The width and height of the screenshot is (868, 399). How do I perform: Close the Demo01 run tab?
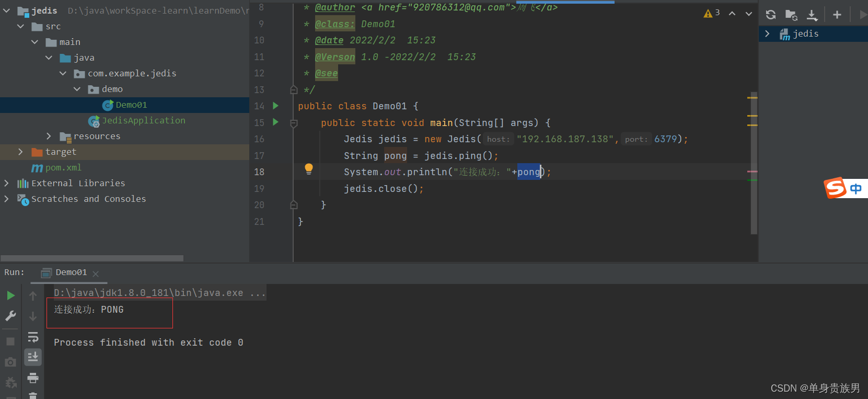pos(96,273)
